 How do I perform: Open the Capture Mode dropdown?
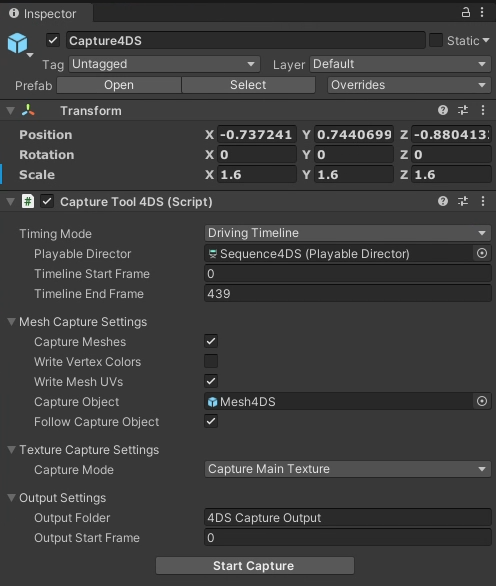[348, 469]
